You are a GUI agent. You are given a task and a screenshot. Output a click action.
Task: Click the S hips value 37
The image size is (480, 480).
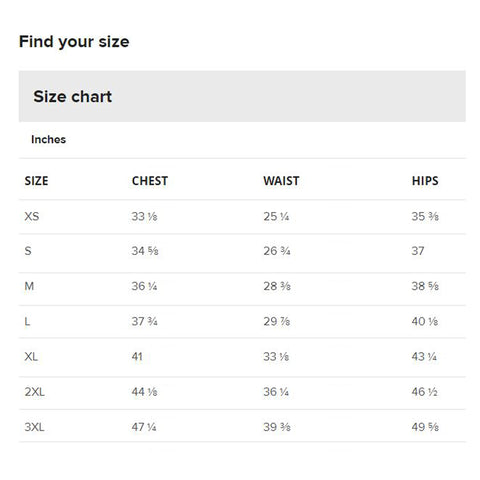point(418,251)
